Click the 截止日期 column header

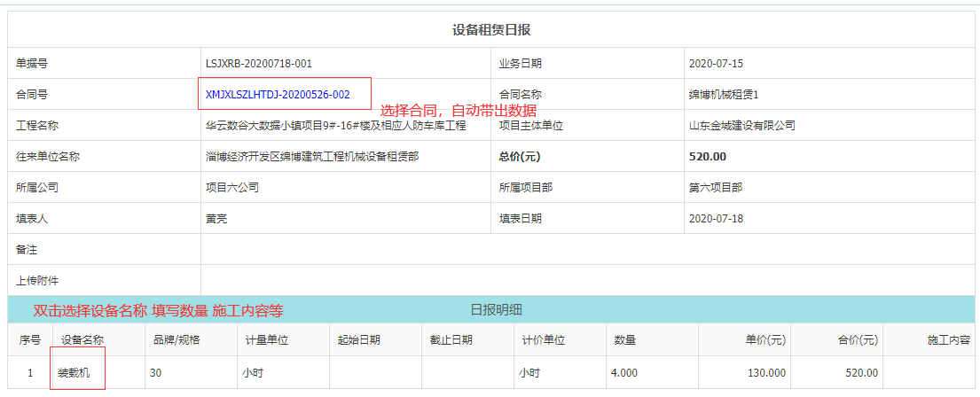(451, 340)
